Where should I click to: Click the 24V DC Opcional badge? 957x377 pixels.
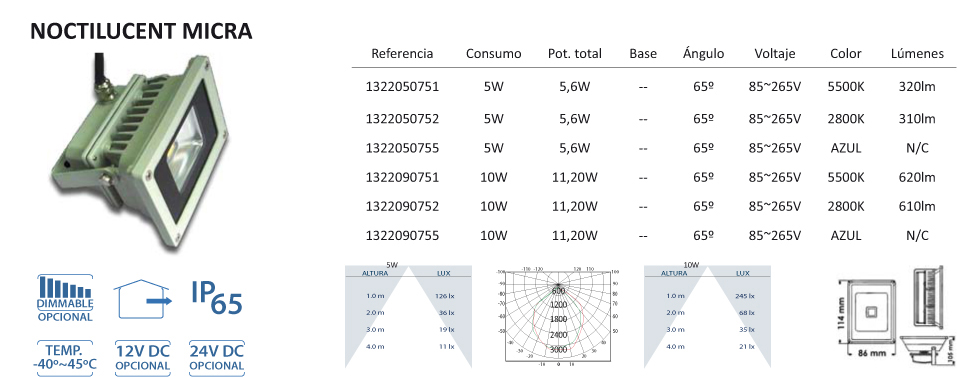point(217,357)
